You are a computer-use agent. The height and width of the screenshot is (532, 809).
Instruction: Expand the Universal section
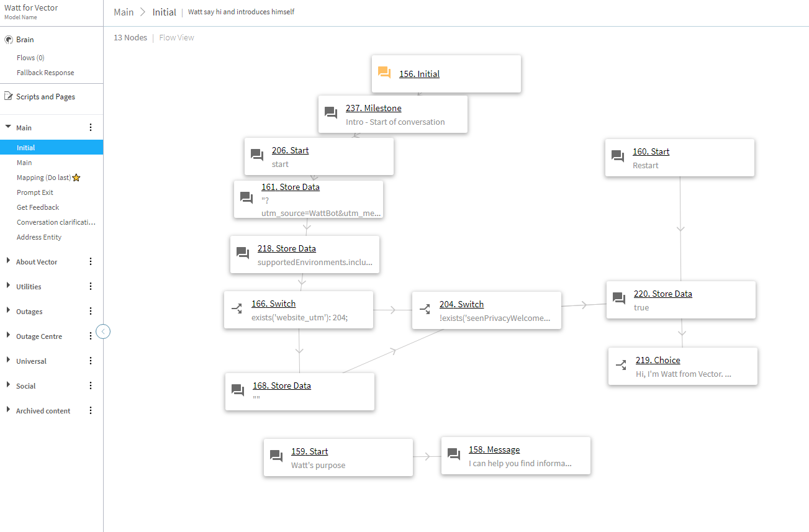[9, 361]
